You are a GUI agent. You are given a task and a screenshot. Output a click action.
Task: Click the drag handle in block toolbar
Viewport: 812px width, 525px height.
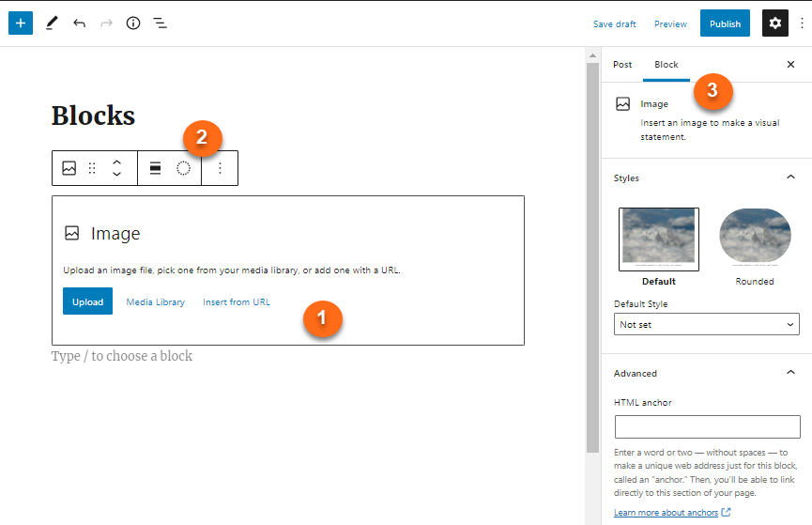click(x=92, y=168)
